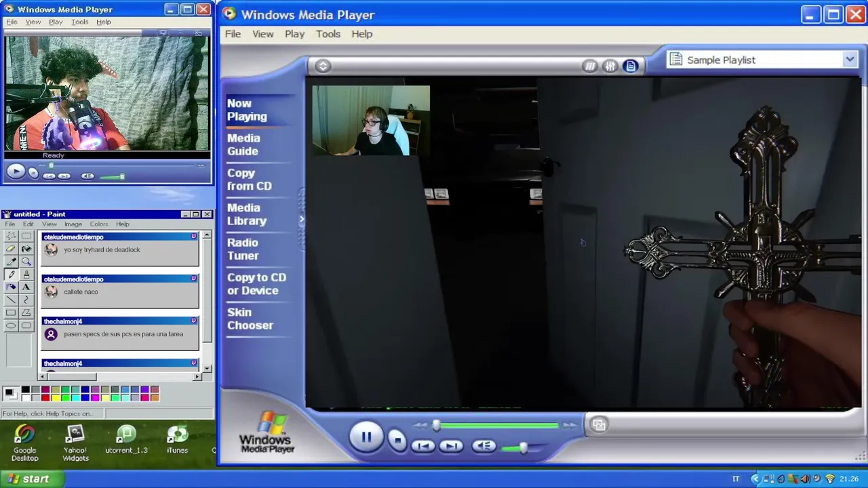
Task: Expand hidden system tray icons arrow
Action: [x=756, y=479]
